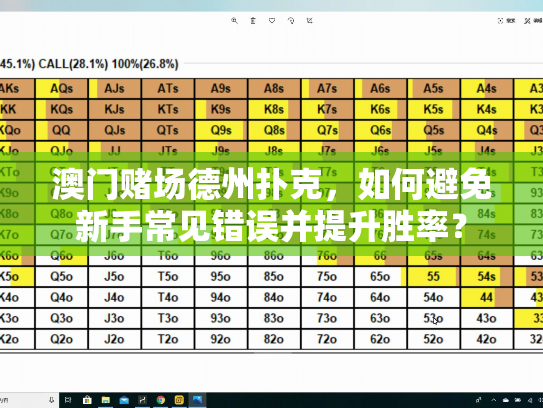Open the yellow app icon in the taskbar
This screenshot has height=408, width=543.
(179, 400)
